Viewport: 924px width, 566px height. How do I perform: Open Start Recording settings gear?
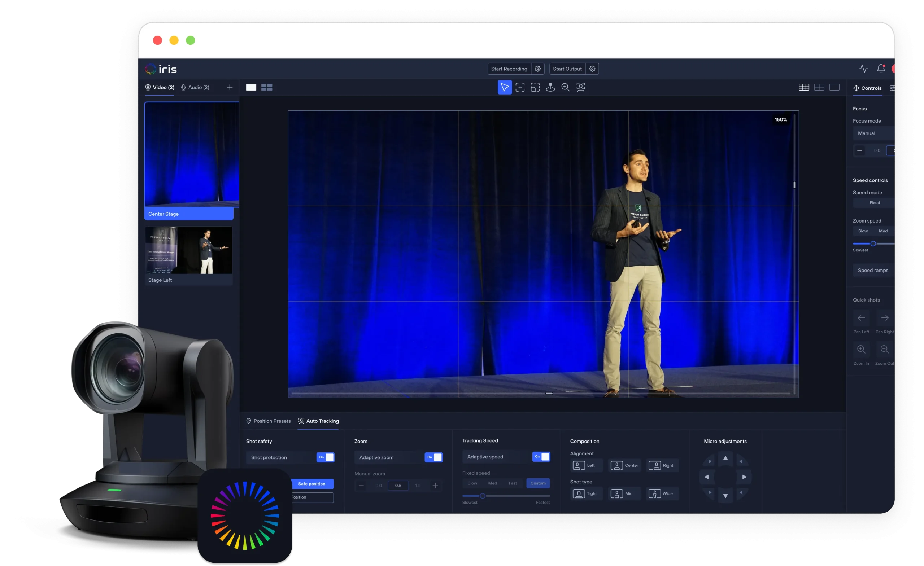tap(537, 69)
